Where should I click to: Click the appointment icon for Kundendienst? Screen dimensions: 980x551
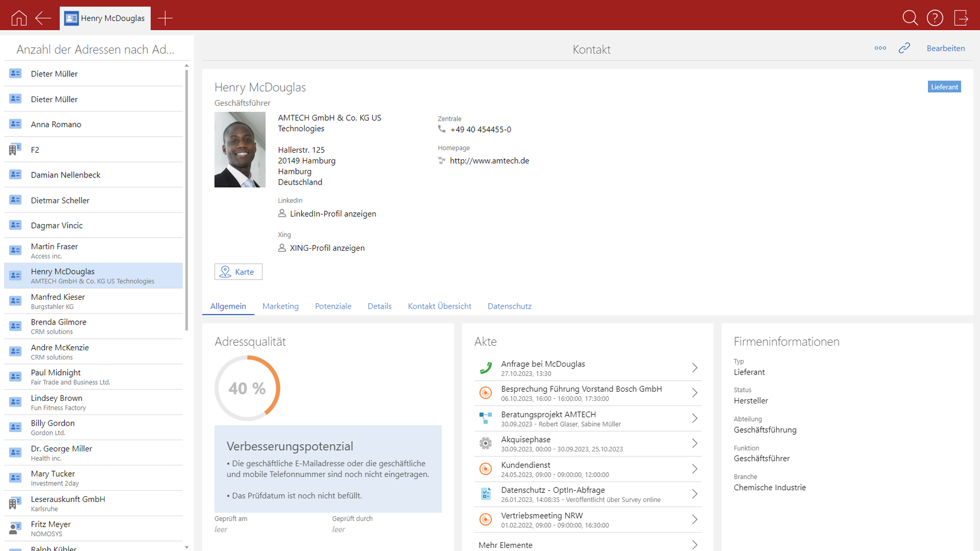coord(485,468)
